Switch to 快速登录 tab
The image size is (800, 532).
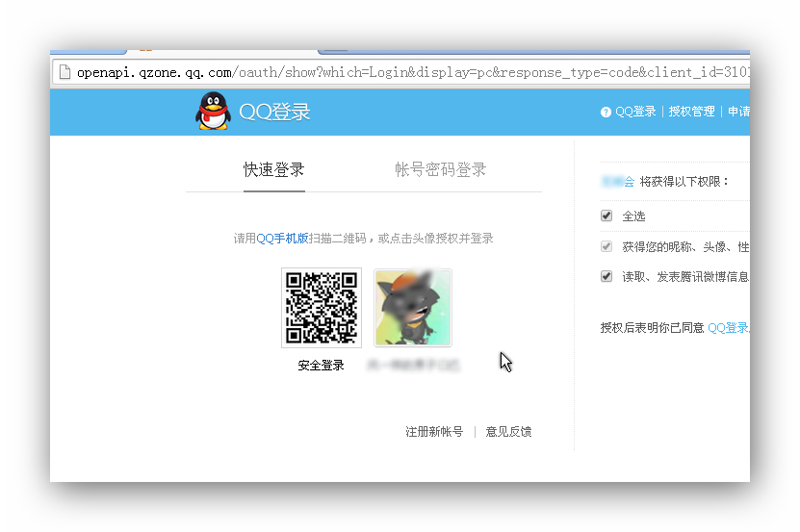click(273, 169)
